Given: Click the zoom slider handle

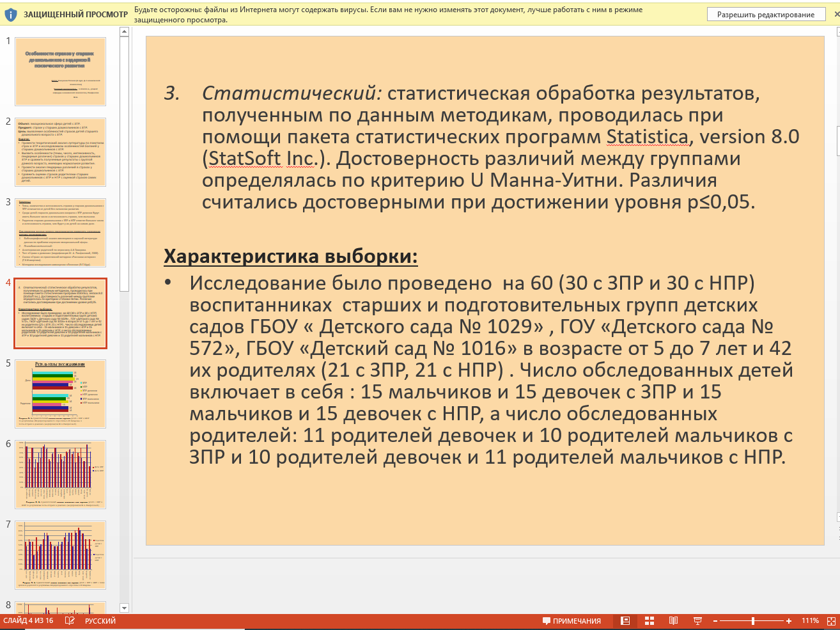Looking at the screenshot, I should click(753, 621).
